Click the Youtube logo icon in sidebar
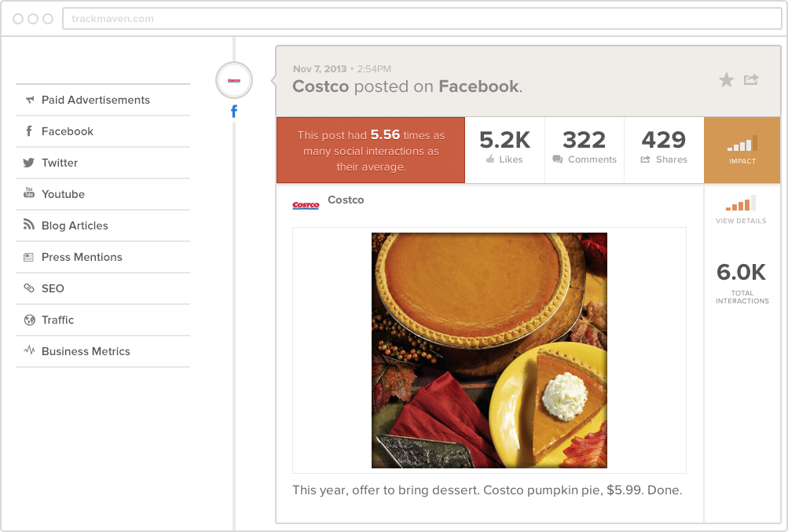Screen dimensions: 788x532 tap(29, 193)
